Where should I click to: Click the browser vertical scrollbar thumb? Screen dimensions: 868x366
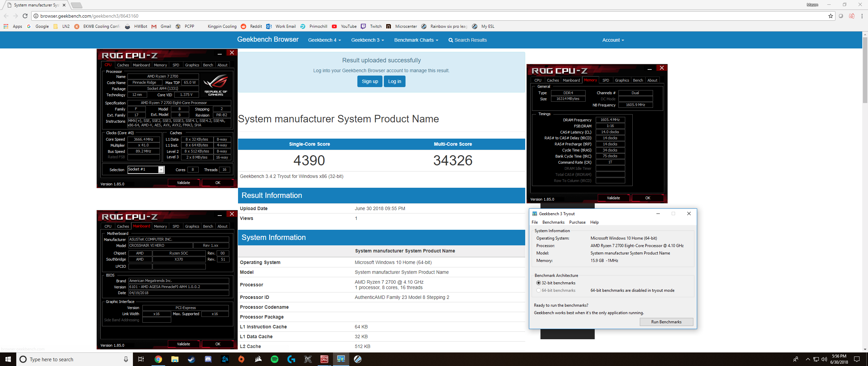[x=865, y=69]
